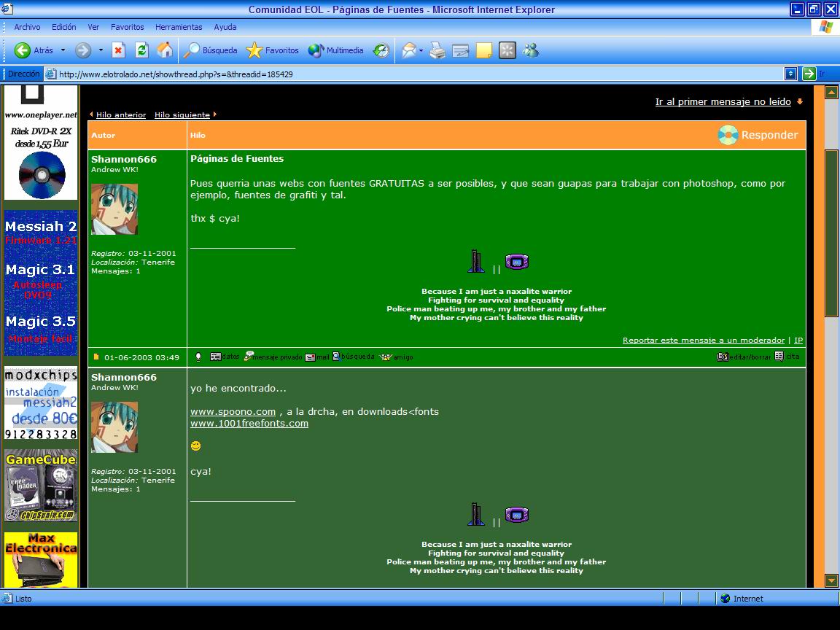Click Shannon666 username in the second post
This screenshot has width=840, height=630.
[x=124, y=377]
